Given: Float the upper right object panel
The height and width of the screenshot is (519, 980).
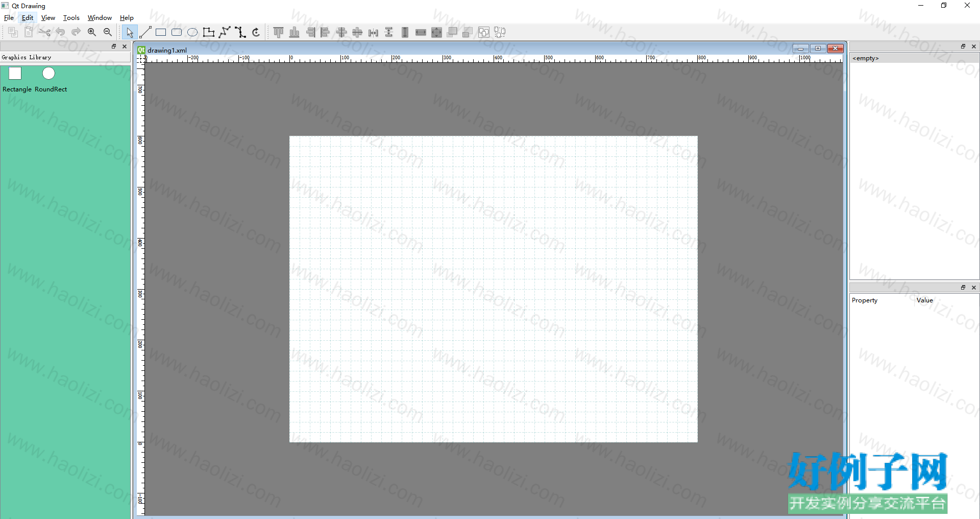Looking at the screenshot, I should [x=963, y=46].
